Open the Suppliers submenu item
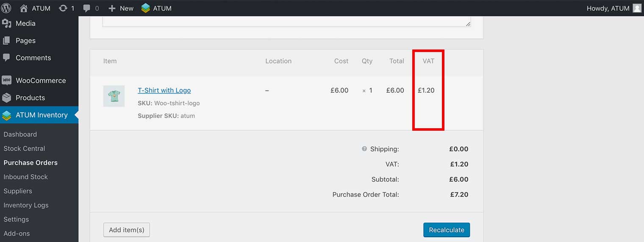The width and height of the screenshot is (644, 242). (18, 191)
